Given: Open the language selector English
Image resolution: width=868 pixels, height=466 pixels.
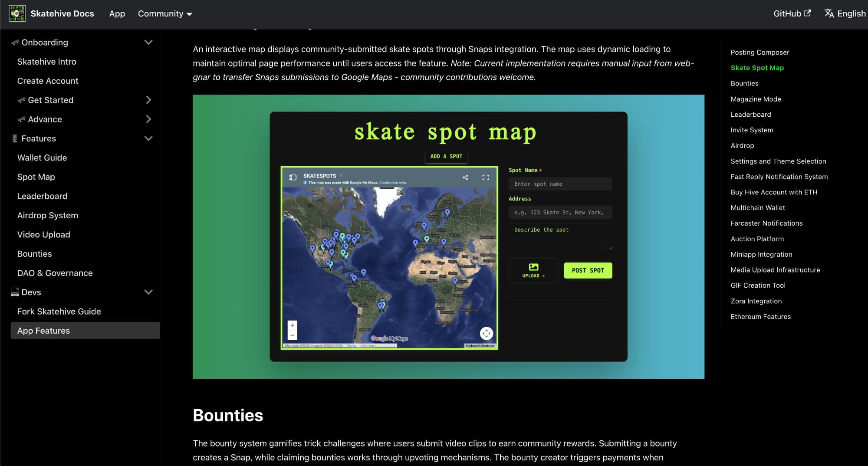Looking at the screenshot, I should (845, 13).
